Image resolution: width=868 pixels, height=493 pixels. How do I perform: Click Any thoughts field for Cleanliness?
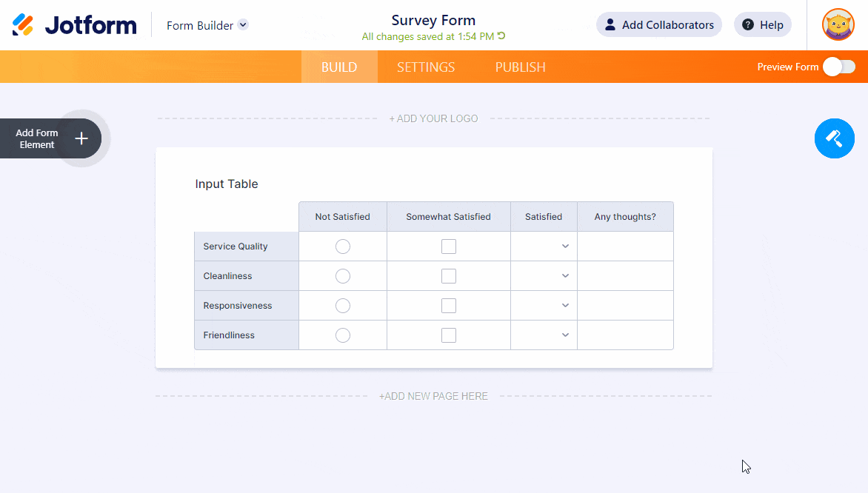tap(625, 276)
